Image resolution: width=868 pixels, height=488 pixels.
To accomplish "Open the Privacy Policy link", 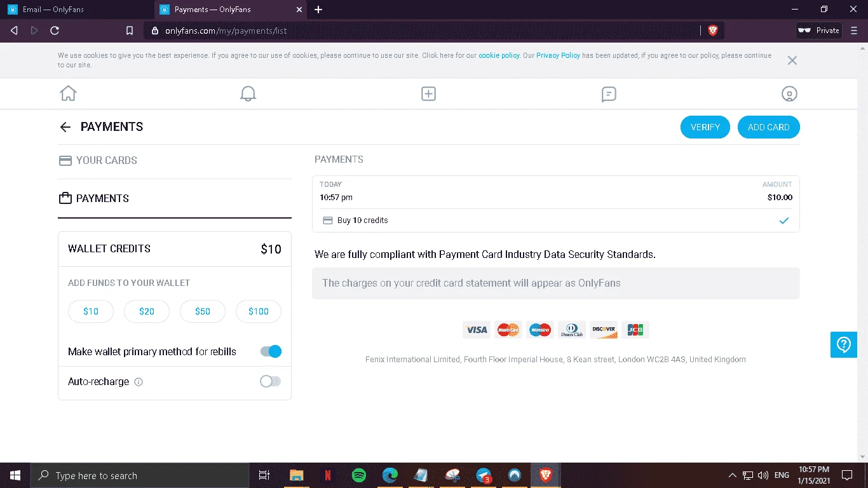I will 558,55.
